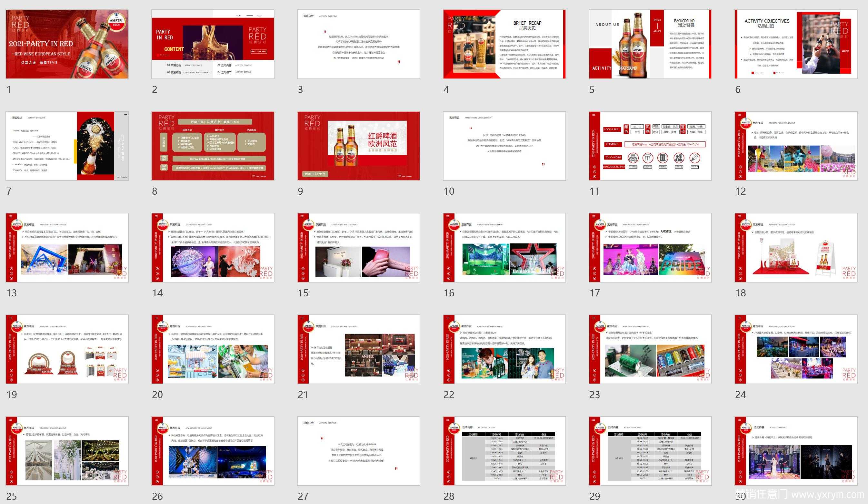Image resolution: width=868 pixels, height=504 pixels.
Task: Select slide 5 titled BACKGROUND
Action: [x=650, y=44]
